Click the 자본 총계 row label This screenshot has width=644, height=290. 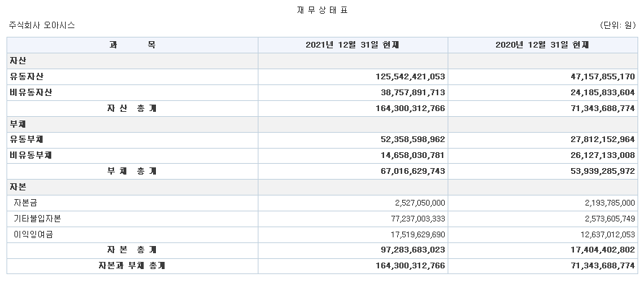(x=132, y=250)
